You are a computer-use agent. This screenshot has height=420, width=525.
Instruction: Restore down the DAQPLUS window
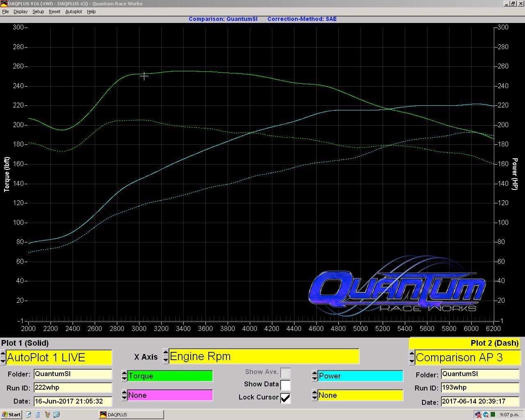(x=513, y=3)
